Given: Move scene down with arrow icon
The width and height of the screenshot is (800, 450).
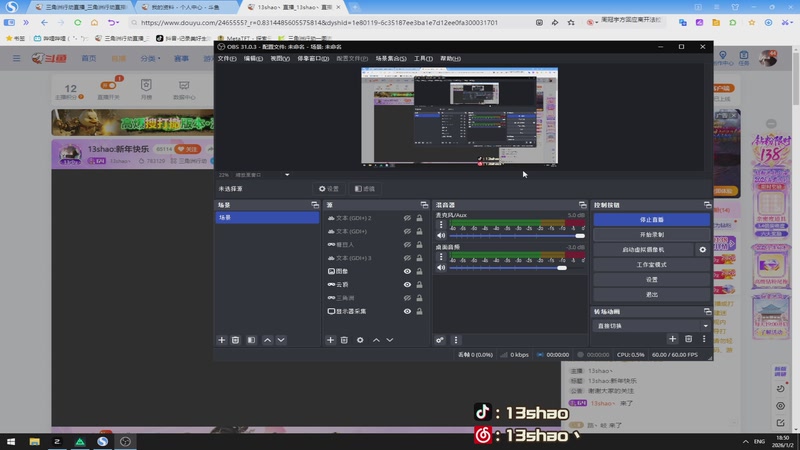Looking at the screenshot, I should coord(281,340).
